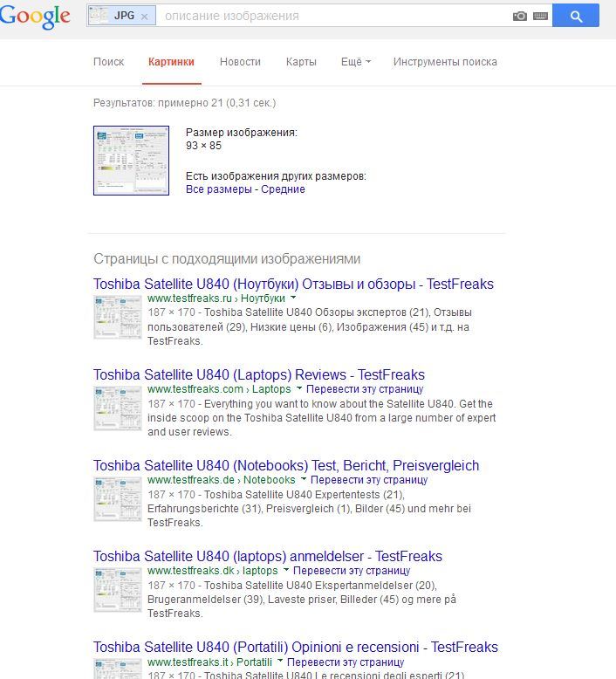The width and height of the screenshot is (616, 679).
Task: Click the Результатов: примерно 21 text
Action: coord(185,103)
